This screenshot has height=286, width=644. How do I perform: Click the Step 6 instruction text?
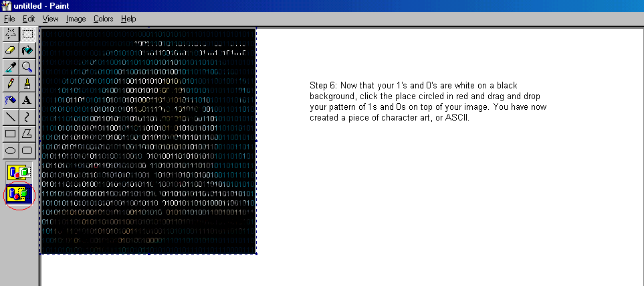tap(428, 101)
